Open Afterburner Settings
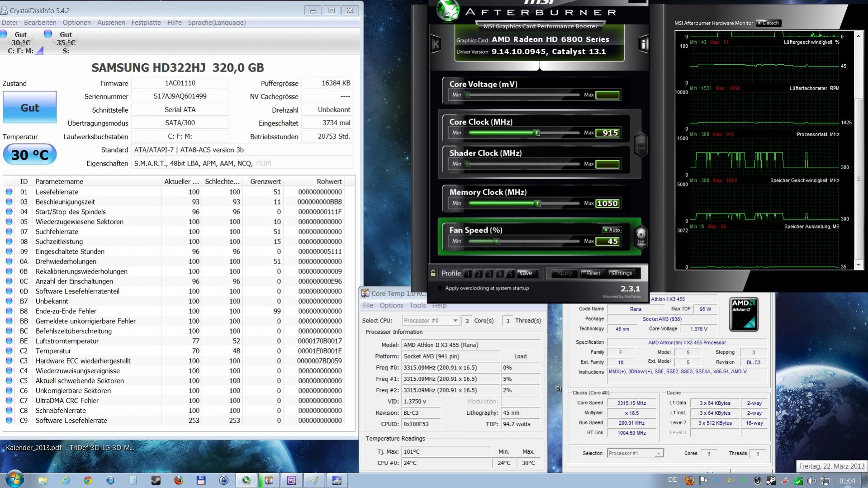868x488 pixels. 621,273
